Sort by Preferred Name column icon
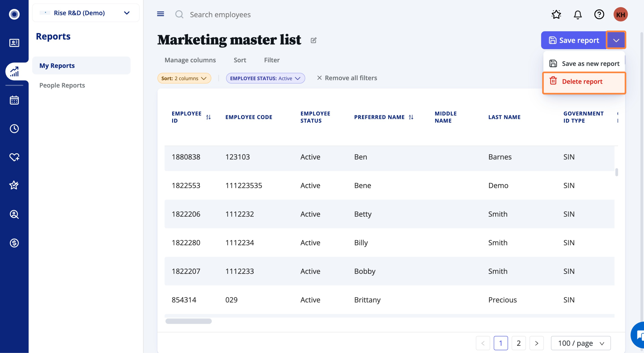This screenshot has width=644, height=353. tap(411, 117)
